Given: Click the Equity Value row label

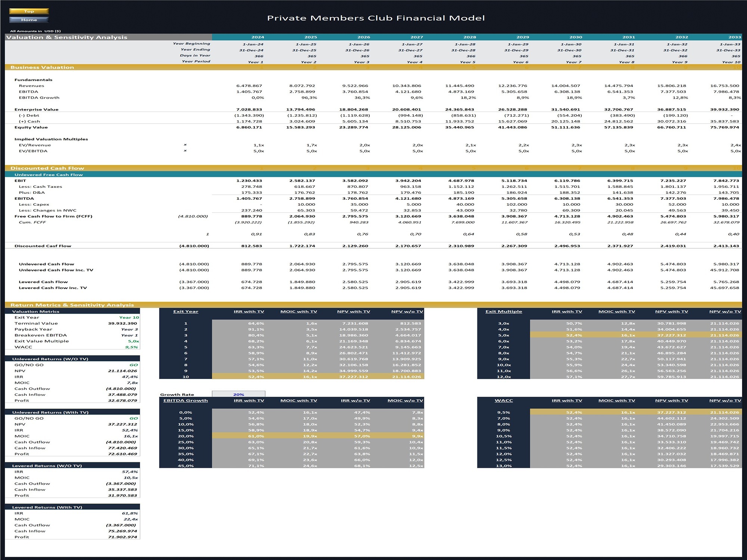Looking at the screenshot, I should click(31, 127).
